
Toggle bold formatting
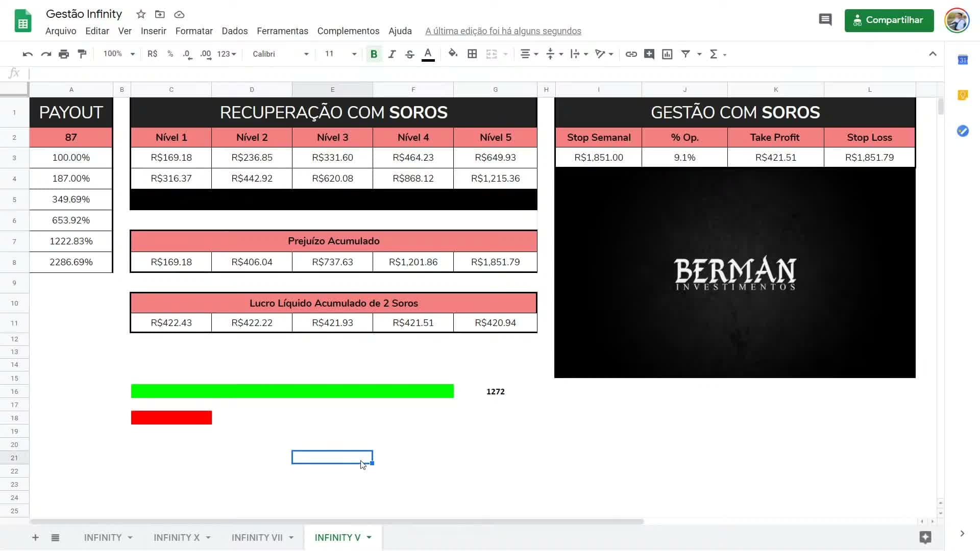point(374,54)
